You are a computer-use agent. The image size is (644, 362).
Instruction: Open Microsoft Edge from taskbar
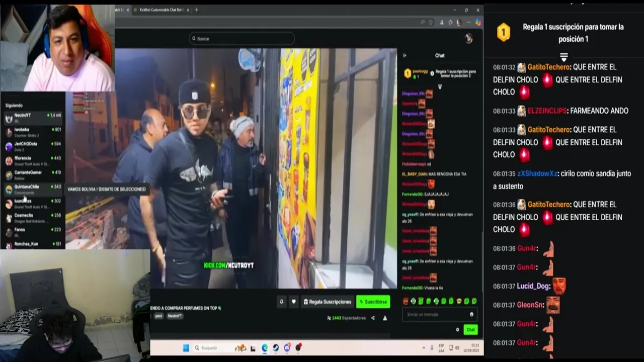coord(265,347)
